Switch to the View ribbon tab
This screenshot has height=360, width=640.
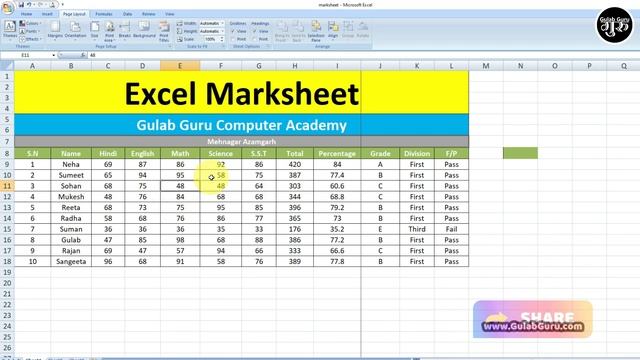coord(170,14)
